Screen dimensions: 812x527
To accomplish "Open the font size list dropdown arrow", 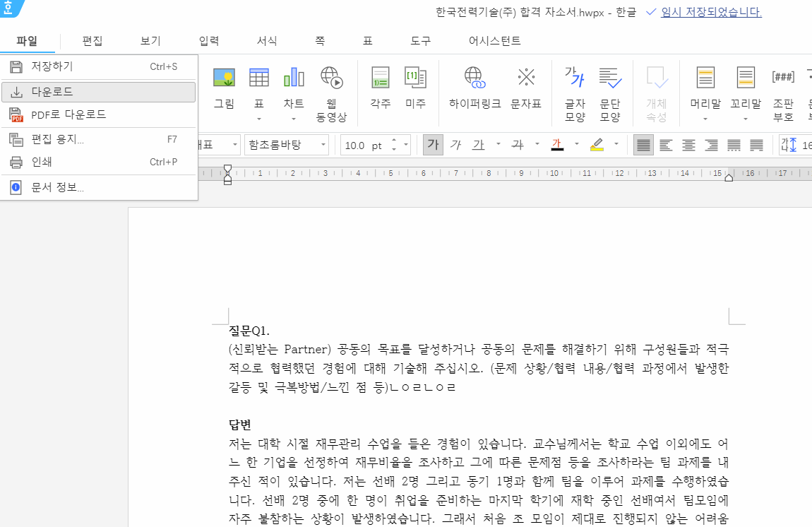I will tap(406, 145).
